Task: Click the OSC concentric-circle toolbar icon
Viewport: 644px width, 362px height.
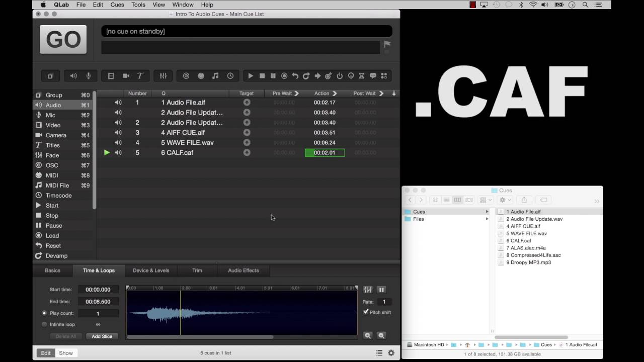Action: (186, 76)
